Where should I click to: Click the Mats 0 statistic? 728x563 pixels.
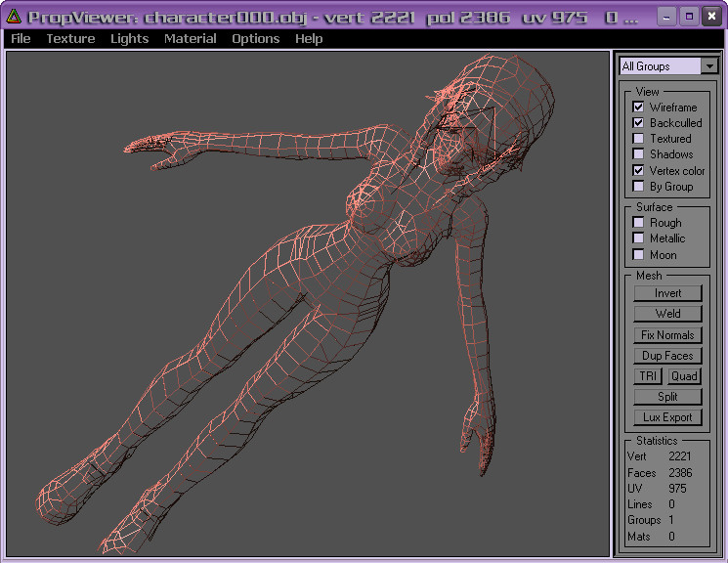pos(651,537)
